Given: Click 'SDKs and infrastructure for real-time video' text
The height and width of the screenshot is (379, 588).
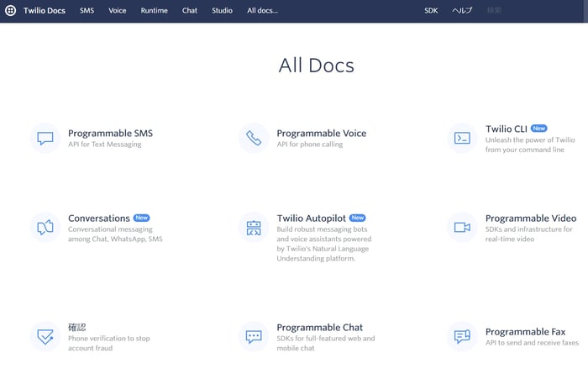Looking at the screenshot, I should click(528, 234).
